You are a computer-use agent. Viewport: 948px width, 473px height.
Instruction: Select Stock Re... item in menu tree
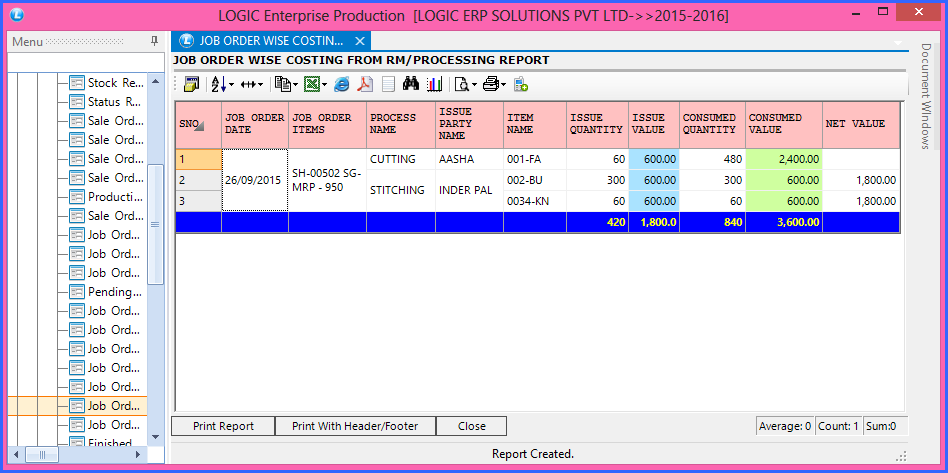pyautogui.click(x=115, y=83)
